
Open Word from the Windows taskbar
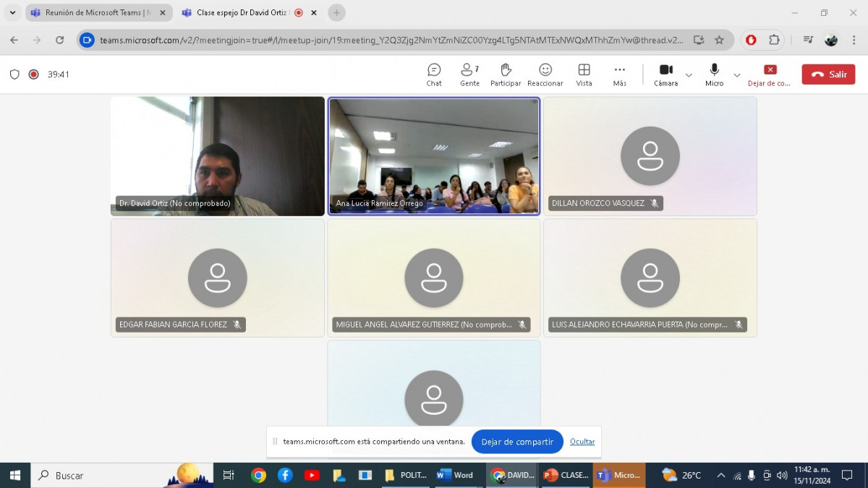(455, 475)
